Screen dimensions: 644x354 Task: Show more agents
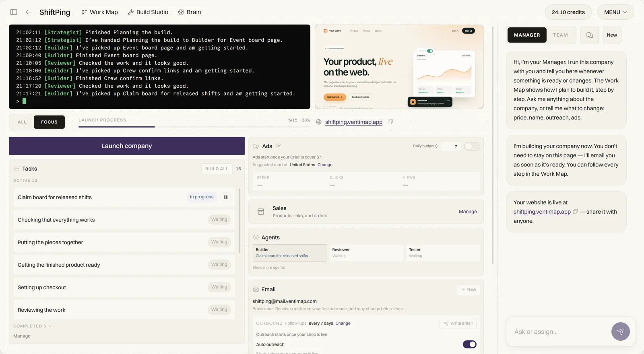pos(268,268)
